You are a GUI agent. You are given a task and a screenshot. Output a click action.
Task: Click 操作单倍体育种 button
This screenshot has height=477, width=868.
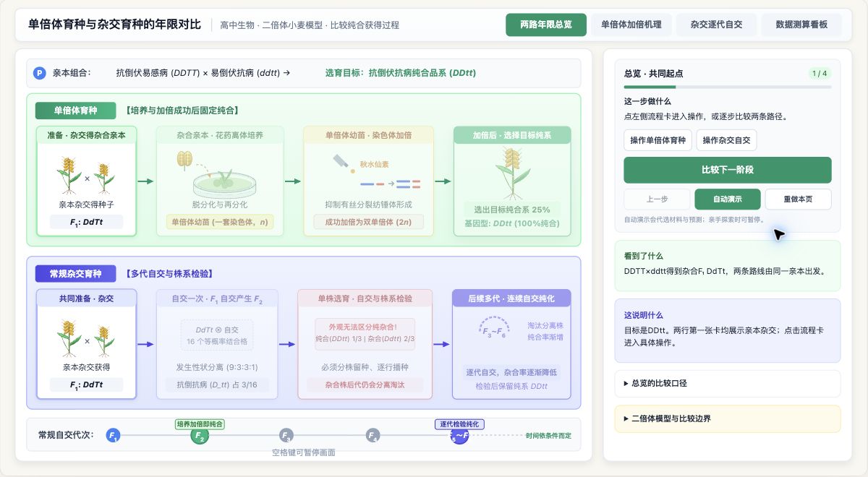658,140
